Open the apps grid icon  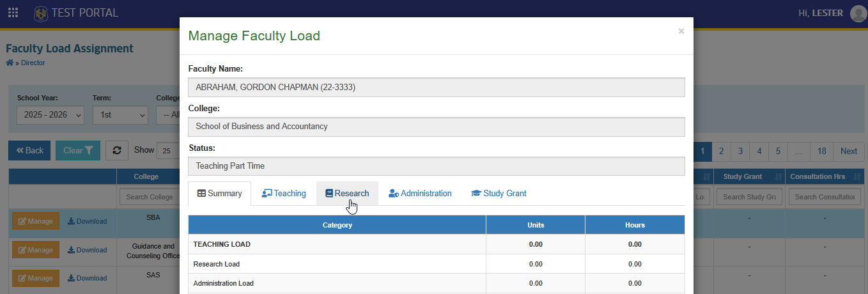point(13,13)
